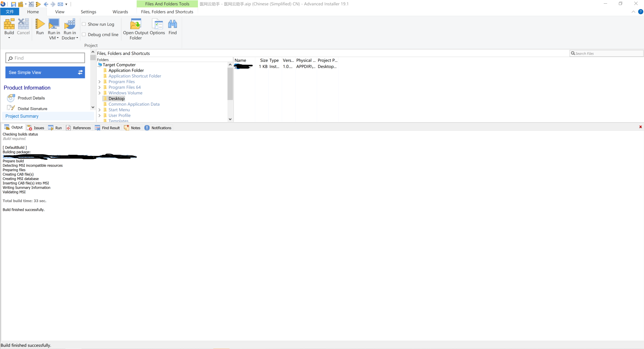Click the Forward arrow in quick access
644x349 pixels.
point(53,4)
